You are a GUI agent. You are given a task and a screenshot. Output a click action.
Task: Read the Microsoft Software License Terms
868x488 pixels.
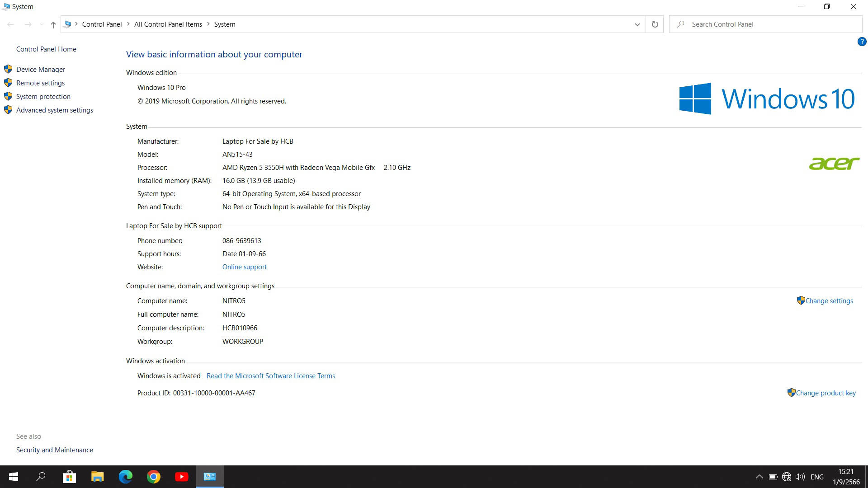click(271, 375)
